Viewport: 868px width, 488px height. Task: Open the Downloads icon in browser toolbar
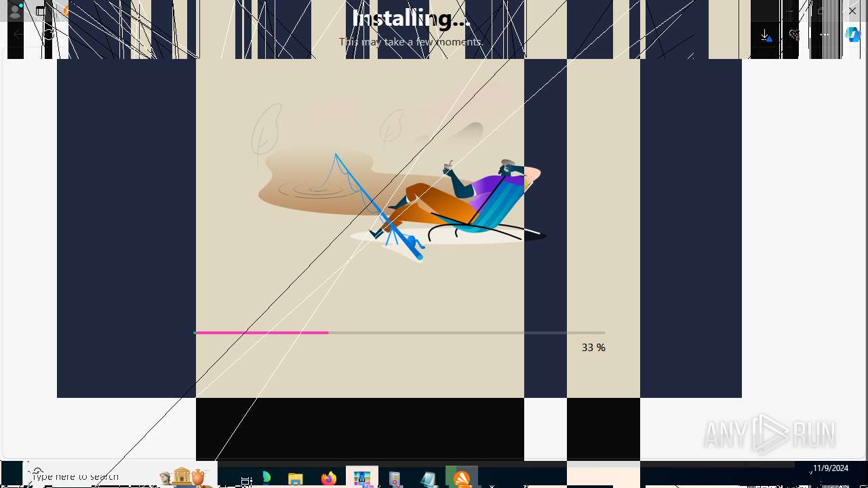(765, 35)
